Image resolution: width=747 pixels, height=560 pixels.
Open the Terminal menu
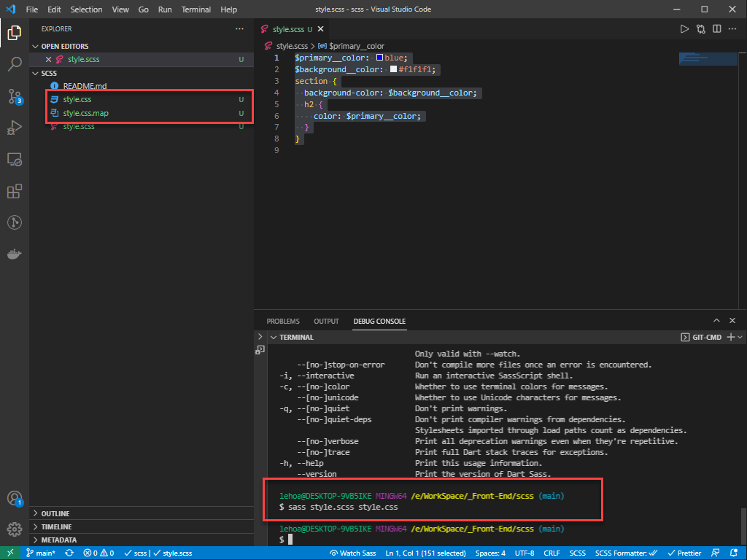[x=196, y=9]
